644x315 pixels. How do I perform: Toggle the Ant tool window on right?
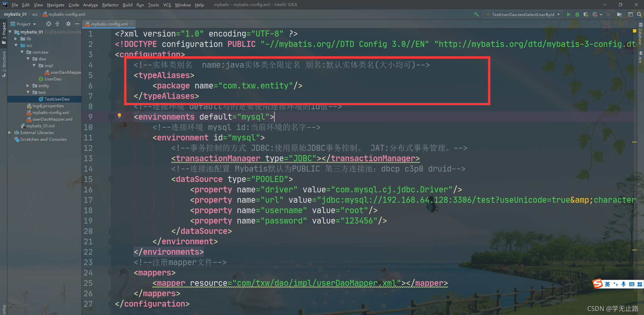point(640,57)
